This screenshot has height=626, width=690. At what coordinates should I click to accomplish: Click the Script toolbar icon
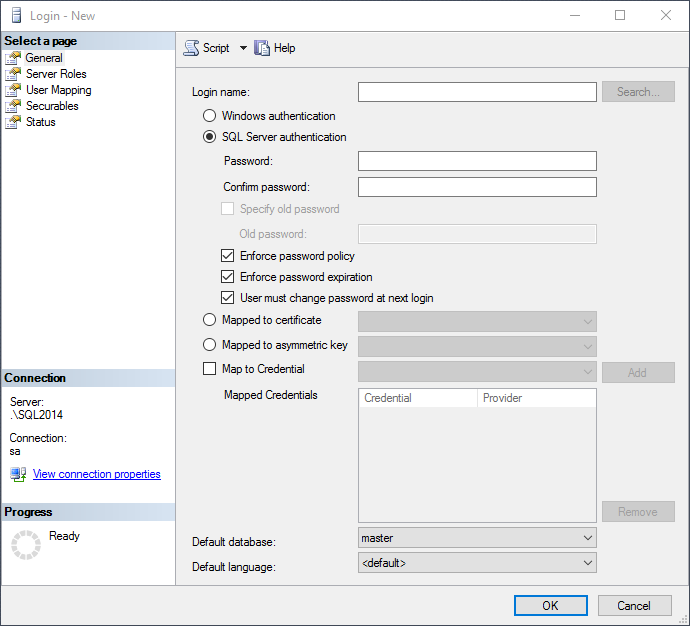pyautogui.click(x=191, y=48)
